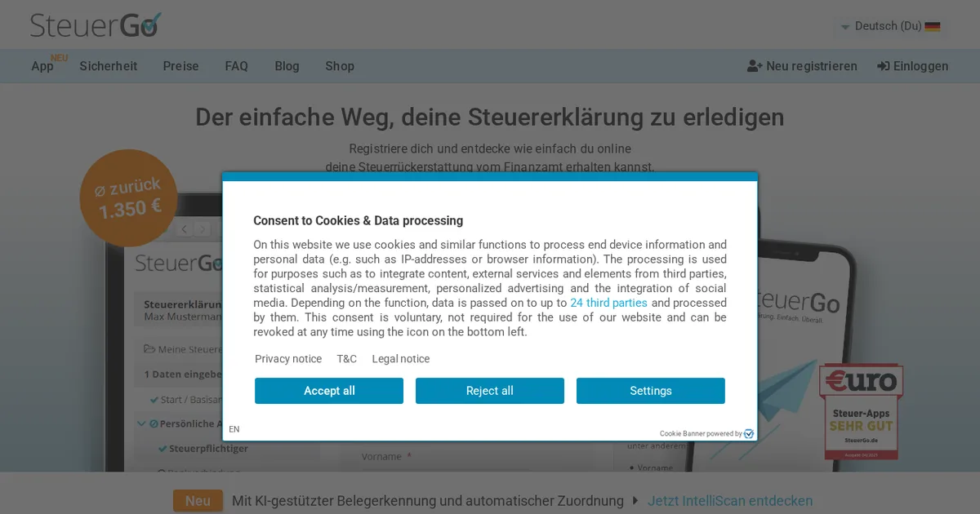980x514 pixels.
Task: Click the 'Consent to Cookies & Data processing' heading
Action: pyautogui.click(x=359, y=220)
